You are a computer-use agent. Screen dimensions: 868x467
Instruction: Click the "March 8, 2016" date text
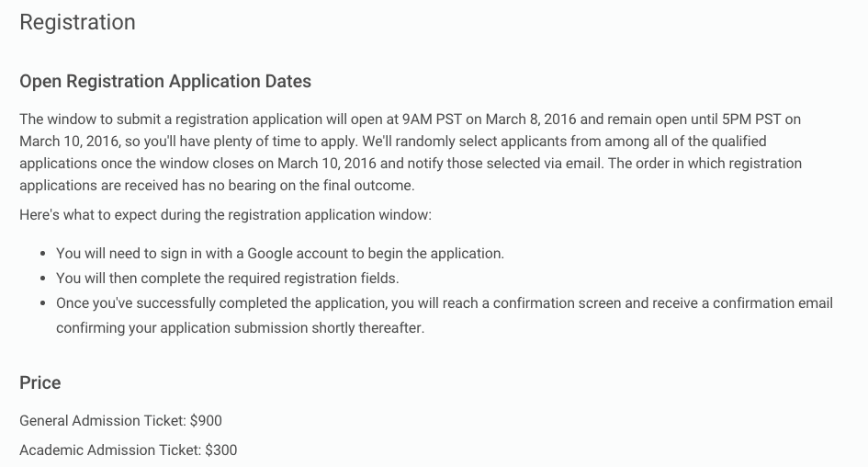tap(532, 120)
